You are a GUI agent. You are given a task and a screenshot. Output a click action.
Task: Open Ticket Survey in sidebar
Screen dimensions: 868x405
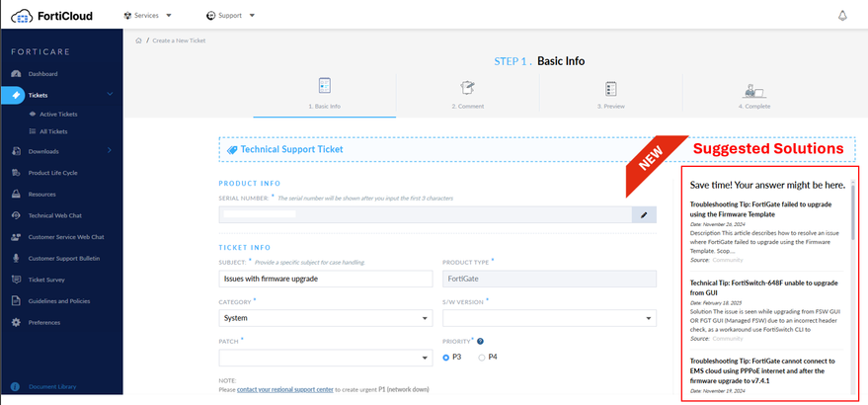pyautogui.click(x=46, y=280)
